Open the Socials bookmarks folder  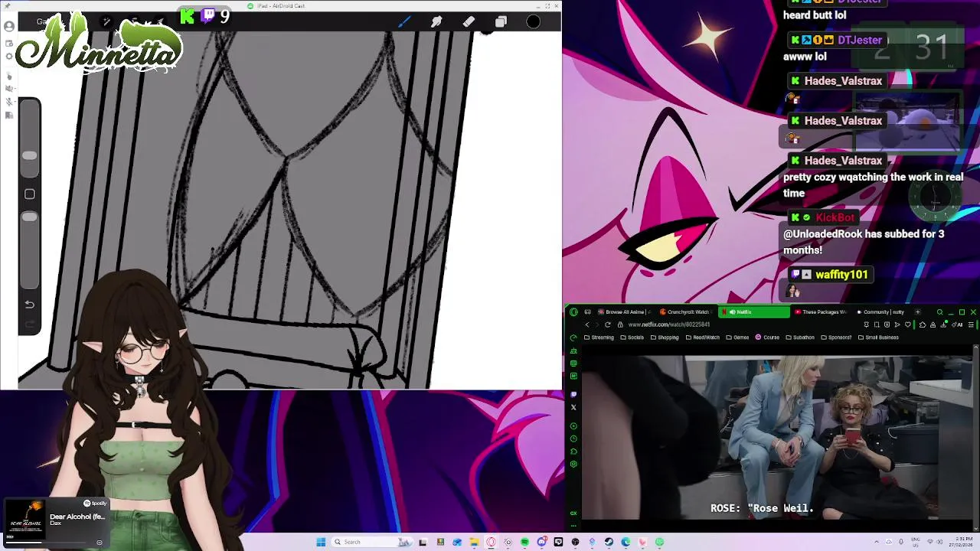pyautogui.click(x=632, y=337)
